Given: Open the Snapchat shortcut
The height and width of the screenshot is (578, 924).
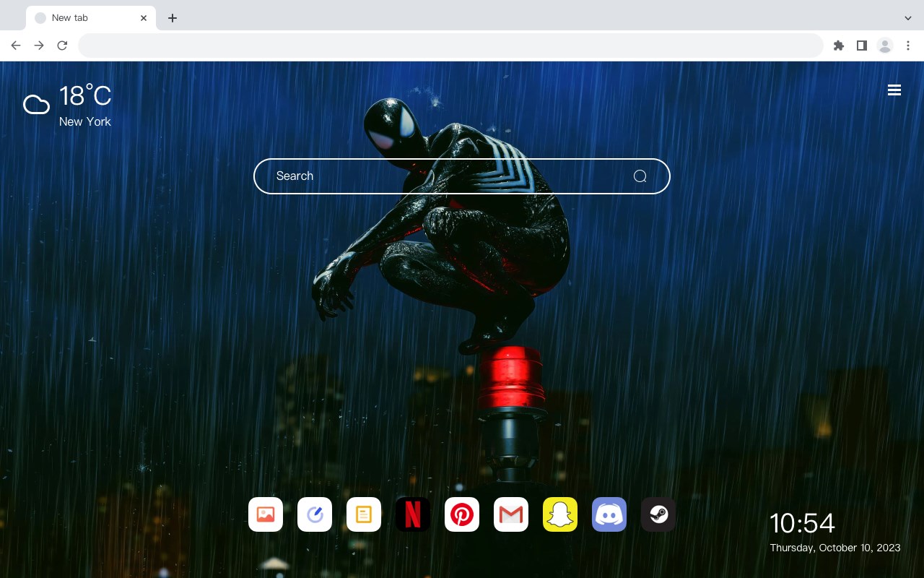Looking at the screenshot, I should [x=560, y=514].
